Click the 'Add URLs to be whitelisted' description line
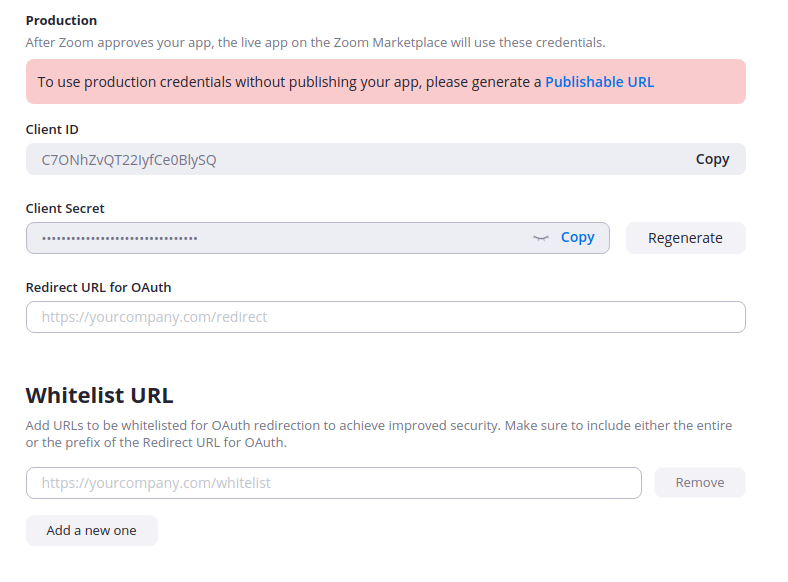This screenshot has width=788, height=582. (x=378, y=425)
